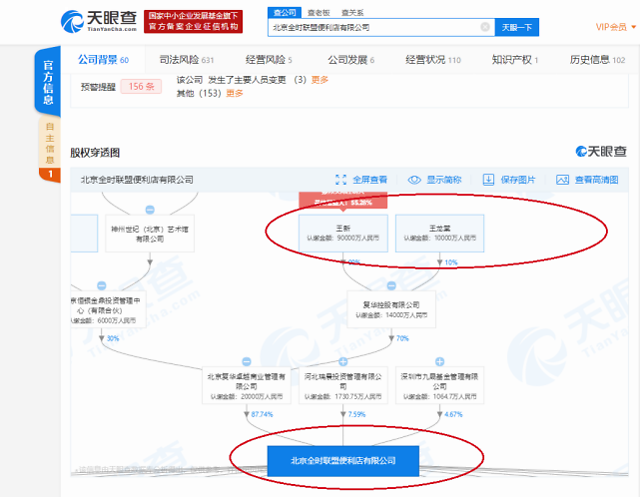Open 更多 link for 主要人员变更

click(320, 80)
